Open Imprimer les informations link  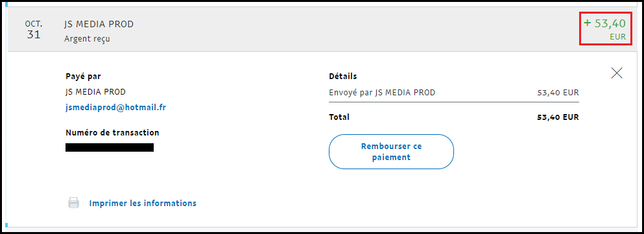click(x=143, y=204)
